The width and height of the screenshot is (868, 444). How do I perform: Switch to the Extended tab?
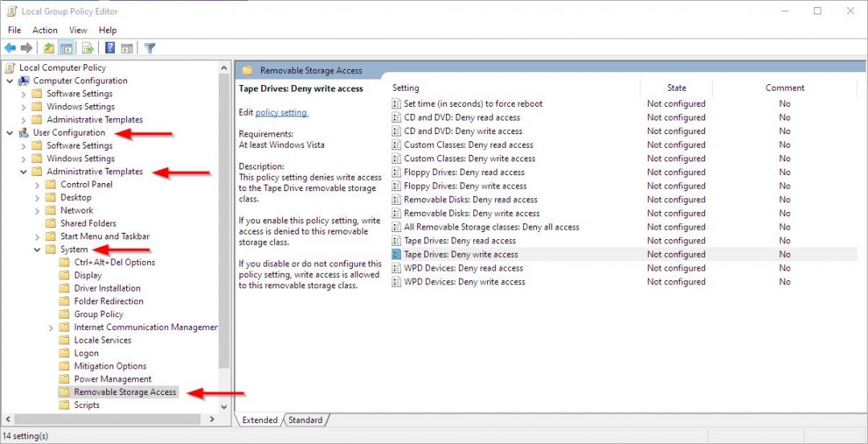pyautogui.click(x=260, y=420)
